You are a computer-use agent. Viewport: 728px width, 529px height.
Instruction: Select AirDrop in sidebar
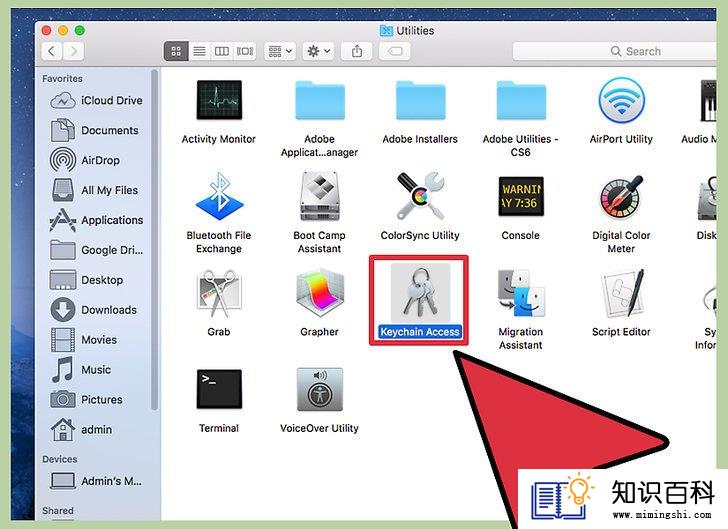(x=85, y=160)
